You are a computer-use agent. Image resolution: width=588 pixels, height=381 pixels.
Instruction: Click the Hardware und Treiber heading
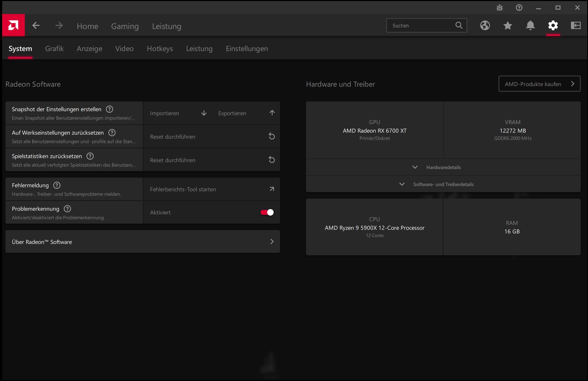click(x=340, y=84)
